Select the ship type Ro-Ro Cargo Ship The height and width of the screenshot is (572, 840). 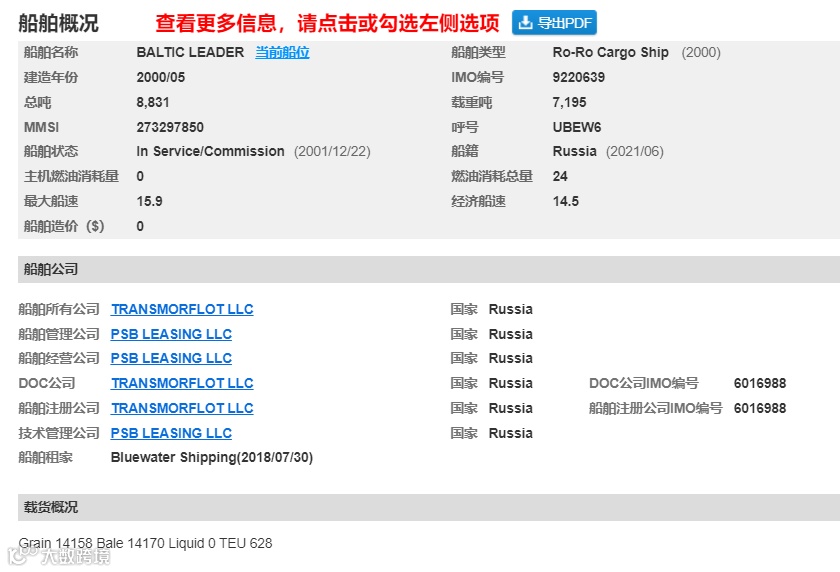coord(610,52)
